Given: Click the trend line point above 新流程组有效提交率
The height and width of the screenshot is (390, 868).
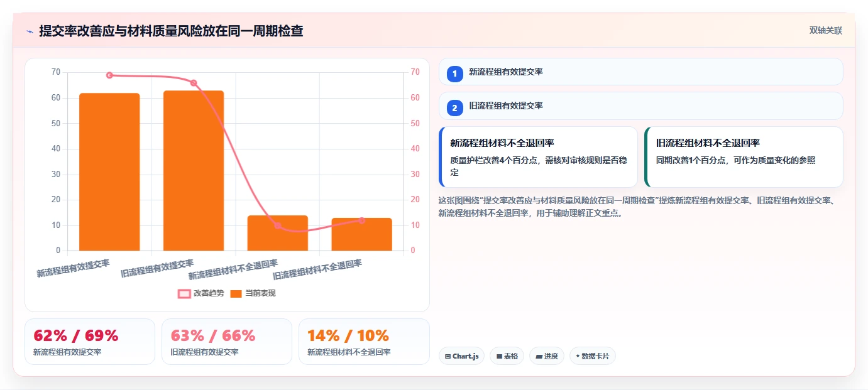Looking at the screenshot, I should (x=109, y=75).
